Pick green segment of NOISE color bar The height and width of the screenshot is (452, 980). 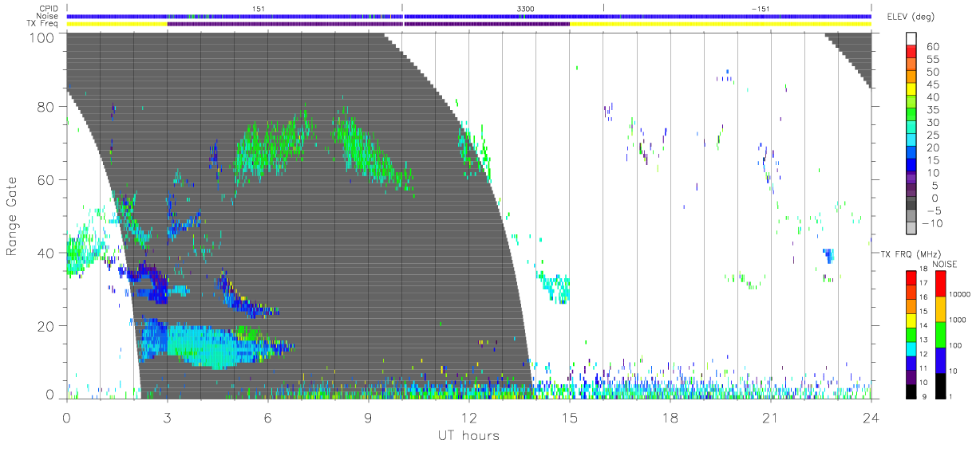point(941,334)
